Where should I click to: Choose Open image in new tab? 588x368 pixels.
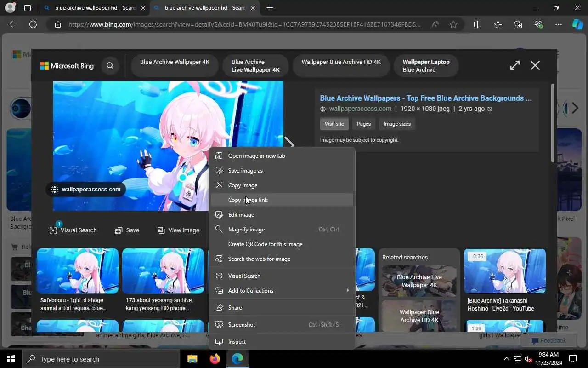282,156
